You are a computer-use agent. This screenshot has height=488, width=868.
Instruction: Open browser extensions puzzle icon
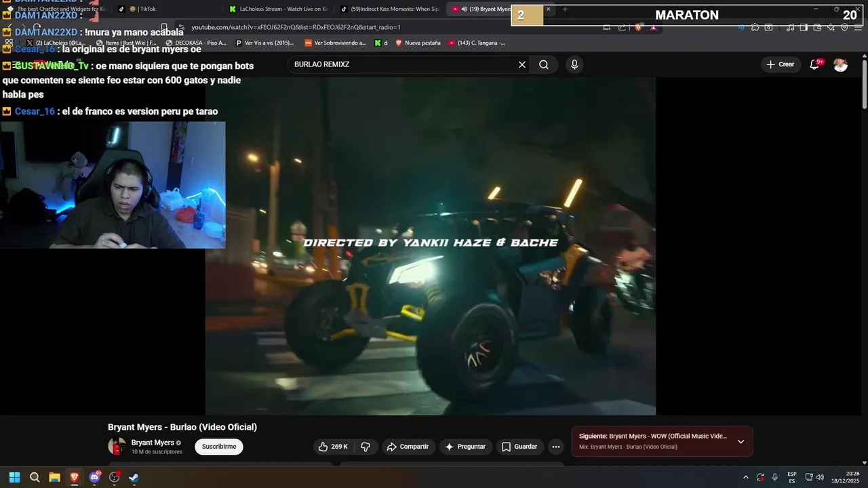pyautogui.click(x=755, y=28)
